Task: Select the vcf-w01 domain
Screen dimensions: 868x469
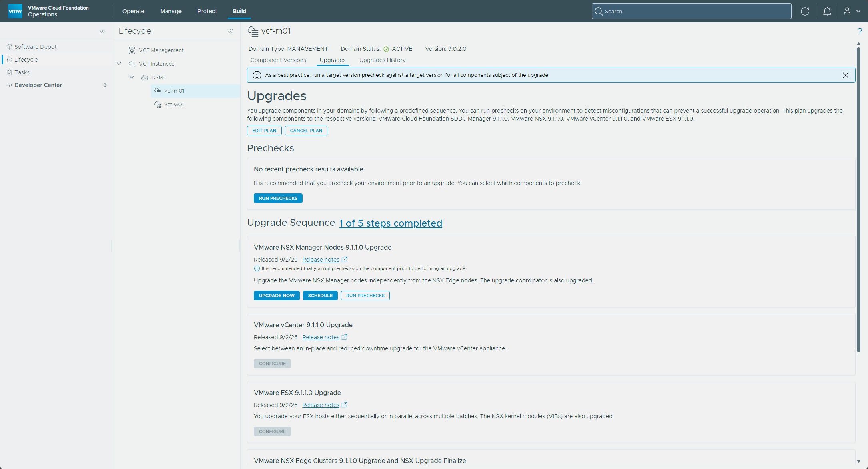Action: tap(174, 104)
